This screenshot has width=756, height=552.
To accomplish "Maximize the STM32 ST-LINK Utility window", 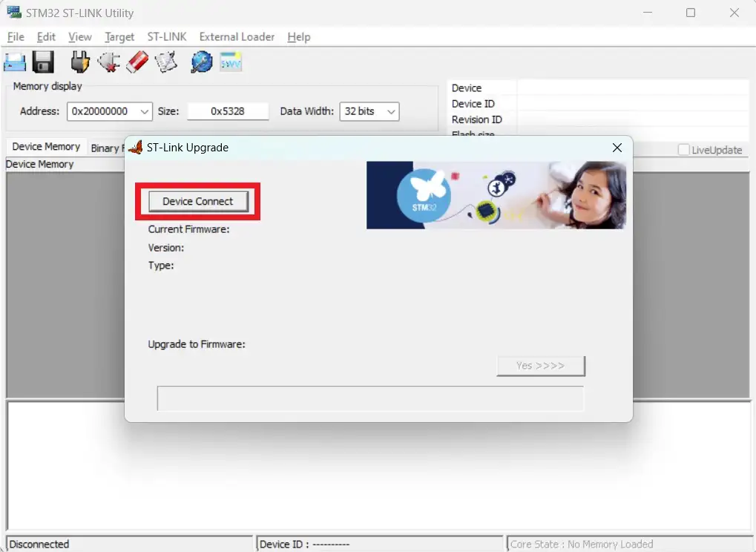I will [691, 13].
